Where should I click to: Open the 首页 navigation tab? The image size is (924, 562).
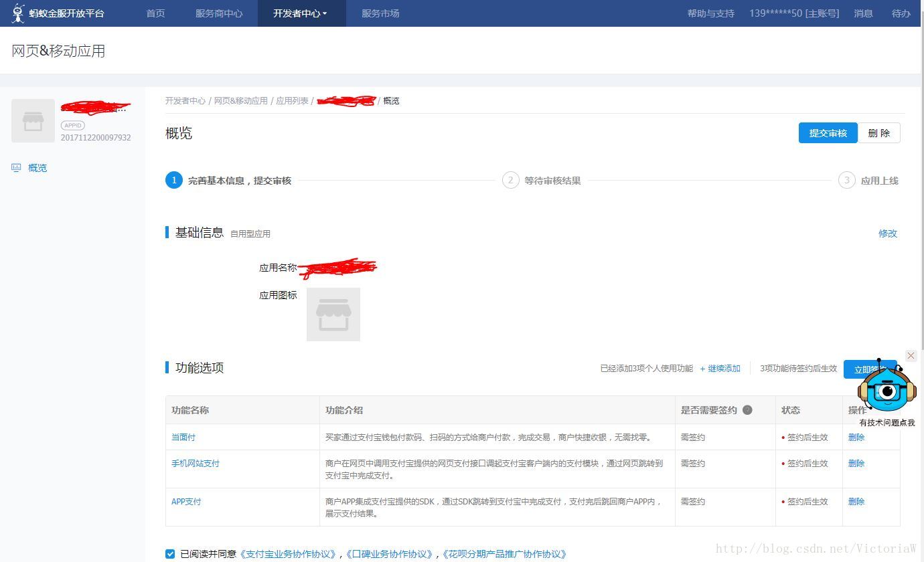click(x=155, y=13)
